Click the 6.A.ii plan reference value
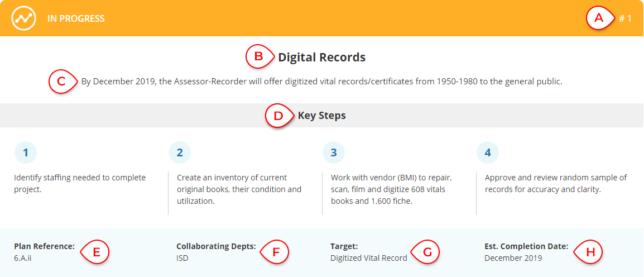The width and height of the screenshot is (644, 277). pyautogui.click(x=22, y=259)
